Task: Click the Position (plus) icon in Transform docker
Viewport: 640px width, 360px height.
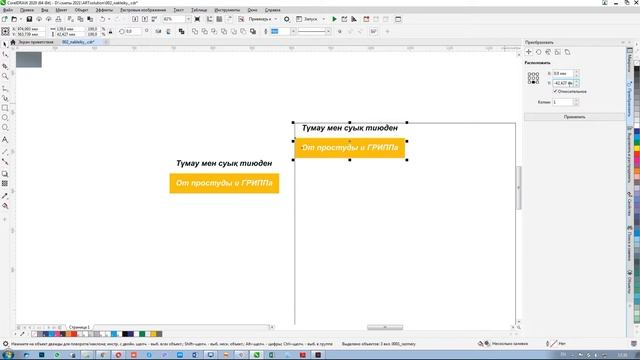Action: (529, 52)
